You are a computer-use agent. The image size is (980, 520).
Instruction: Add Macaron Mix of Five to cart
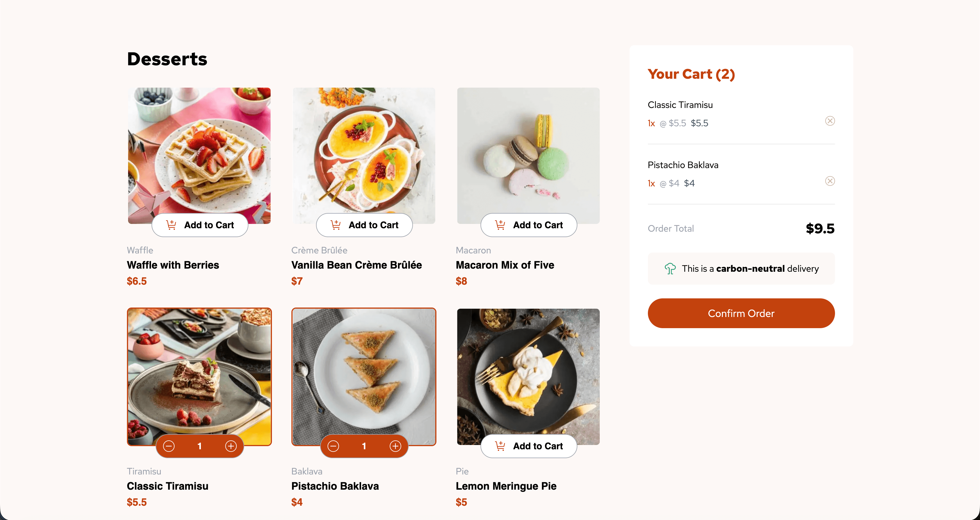click(528, 225)
